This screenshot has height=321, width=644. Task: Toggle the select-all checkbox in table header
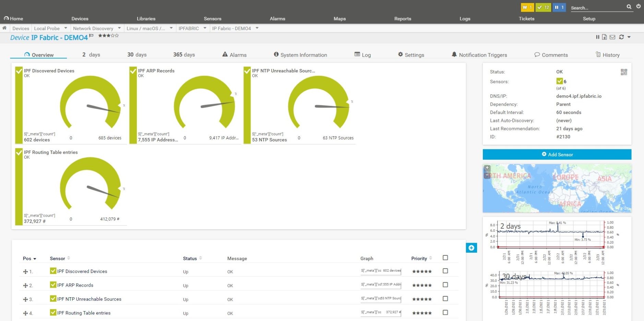coord(445,258)
